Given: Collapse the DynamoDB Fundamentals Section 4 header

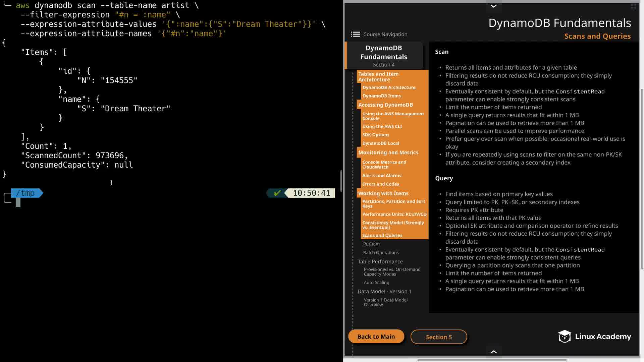Looking at the screenshot, I should [384, 56].
